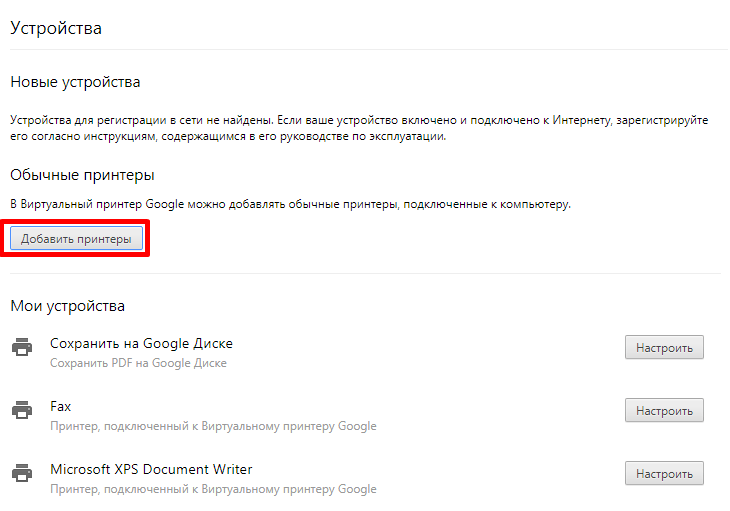Click the sentence about Виртуальный принтер Google
Viewport: 730px width, 511px height.
click(291, 204)
